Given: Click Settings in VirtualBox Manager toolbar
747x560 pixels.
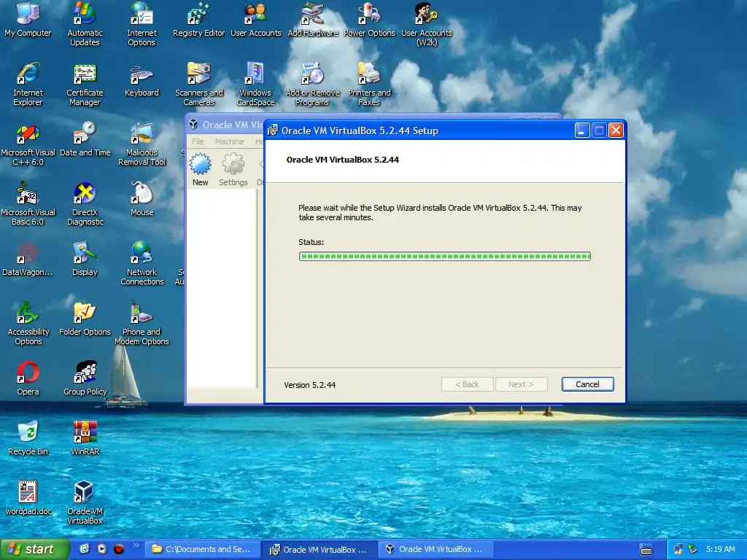Looking at the screenshot, I should tap(233, 169).
